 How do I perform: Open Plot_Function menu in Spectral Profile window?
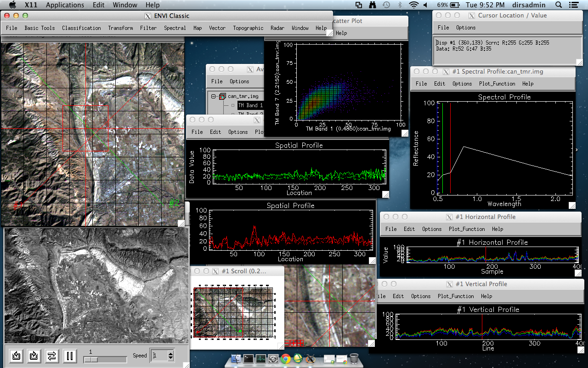pos(497,84)
